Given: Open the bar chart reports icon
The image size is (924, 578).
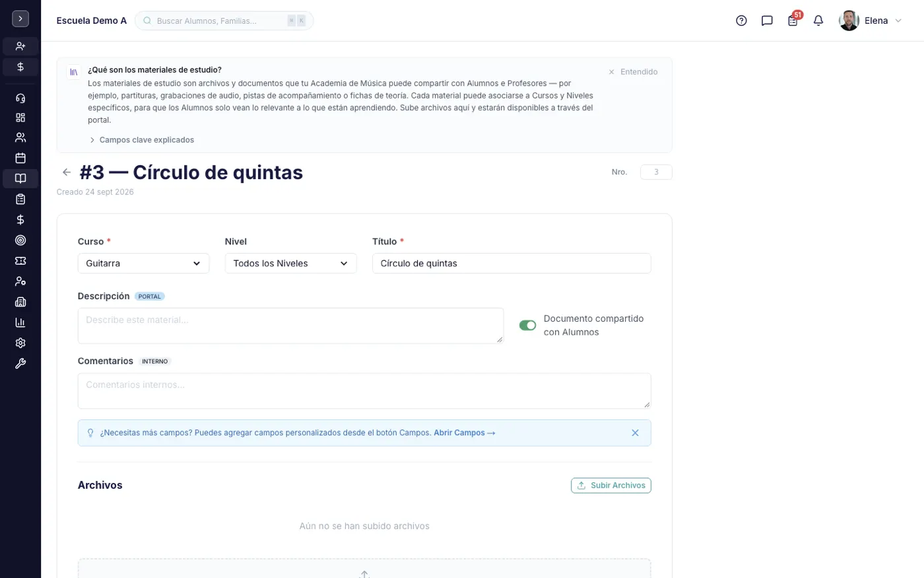Looking at the screenshot, I should pos(20,322).
